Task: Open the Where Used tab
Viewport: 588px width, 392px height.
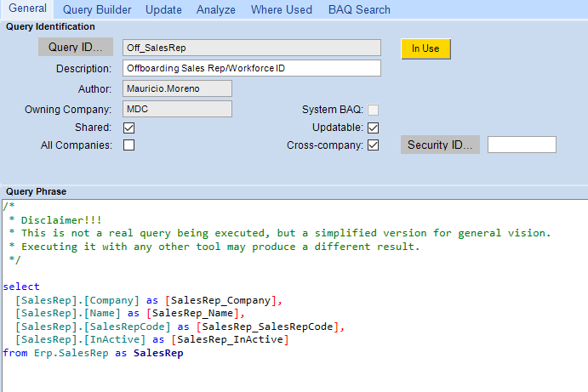Action: coord(282,9)
